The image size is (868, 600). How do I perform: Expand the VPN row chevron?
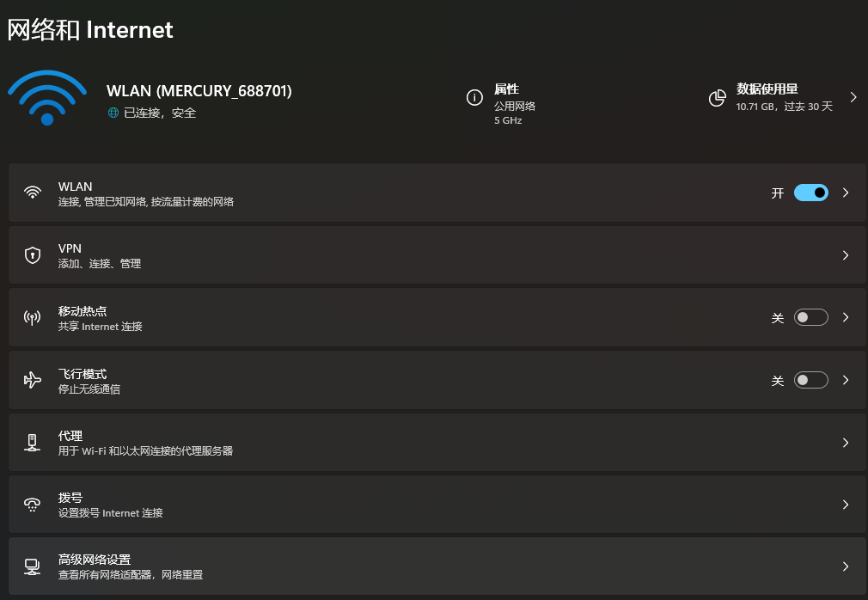click(x=846, y=255)
